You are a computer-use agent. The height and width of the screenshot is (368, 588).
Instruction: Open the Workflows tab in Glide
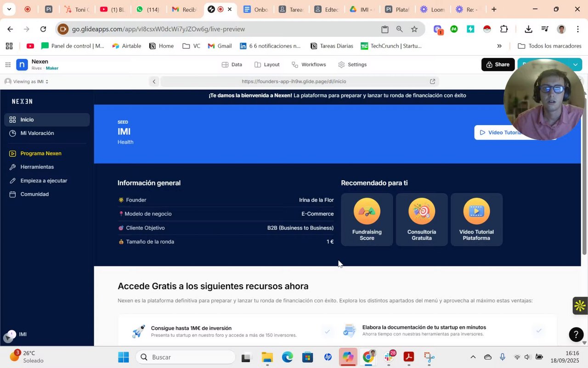pos(309,64)
